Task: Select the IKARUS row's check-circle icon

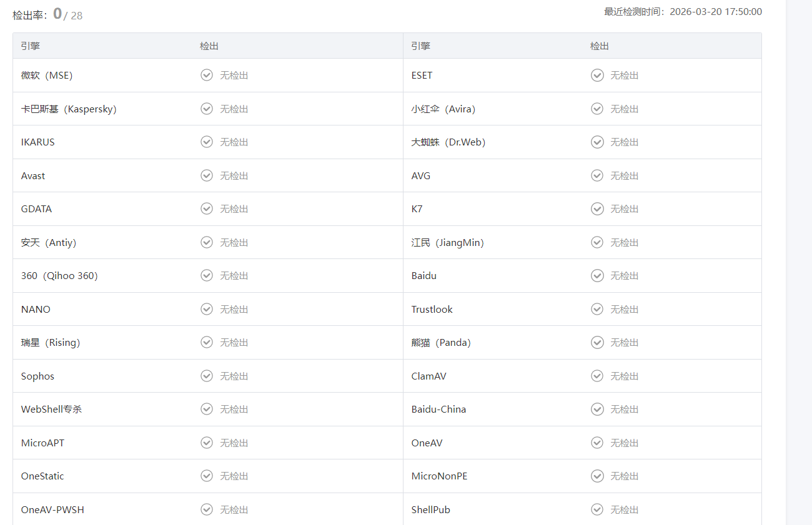Action: (x=207, y=142)
